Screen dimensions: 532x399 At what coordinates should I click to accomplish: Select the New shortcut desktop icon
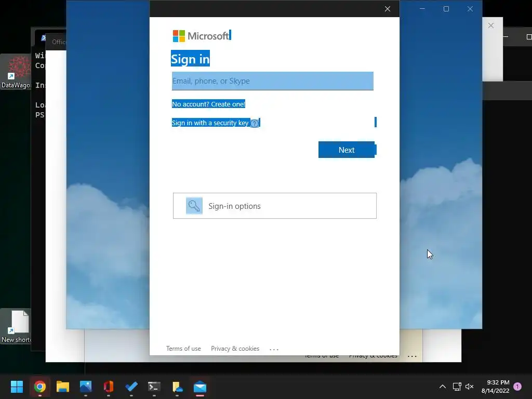click(16, 326)
